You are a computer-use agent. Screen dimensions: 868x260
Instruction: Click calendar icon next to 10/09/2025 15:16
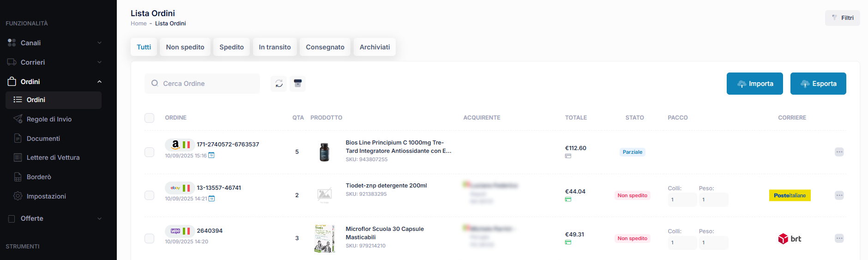point(211,156)
